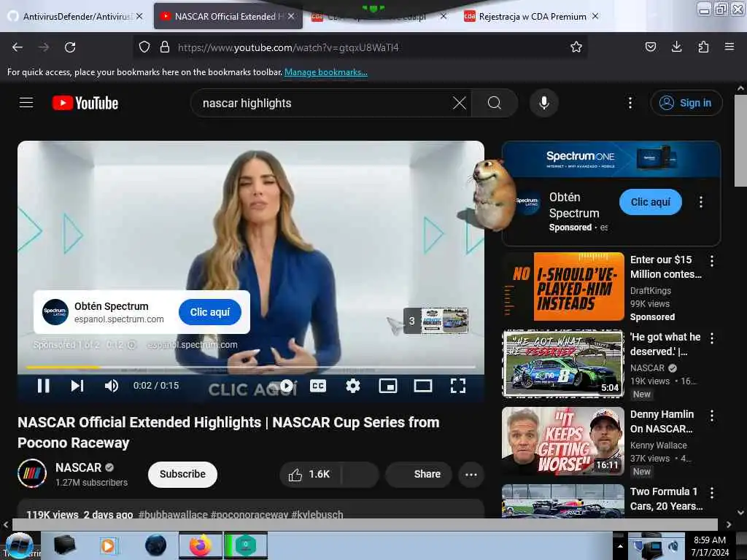Open menu for Two Formula 1 Cars video

point(712,492)
